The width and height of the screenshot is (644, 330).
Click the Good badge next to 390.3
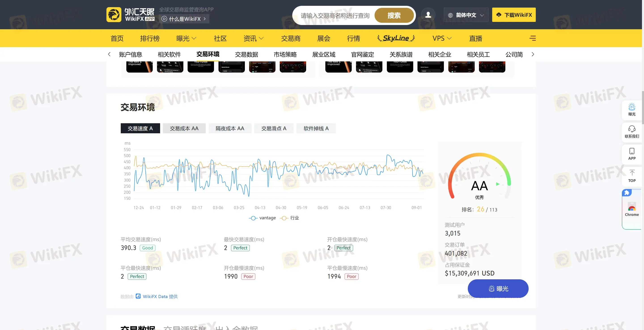coord(148,248)
